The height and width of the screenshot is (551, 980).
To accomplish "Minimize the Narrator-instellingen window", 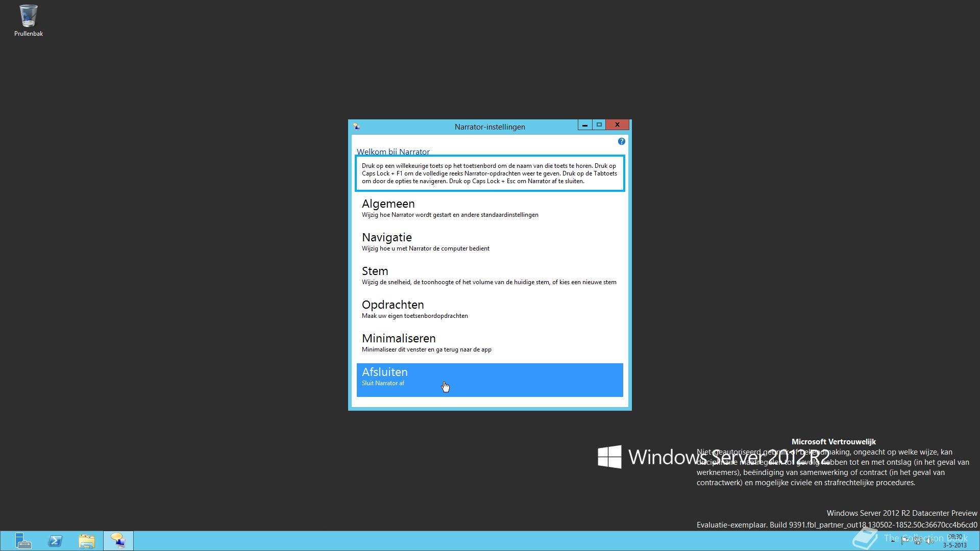I will pyautogui.click(x=585, y=125).
